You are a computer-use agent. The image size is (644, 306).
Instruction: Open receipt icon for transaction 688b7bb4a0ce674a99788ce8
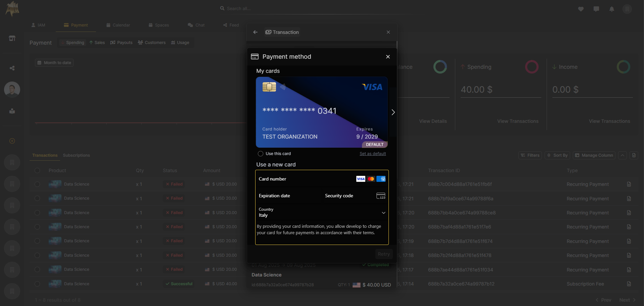629,213
